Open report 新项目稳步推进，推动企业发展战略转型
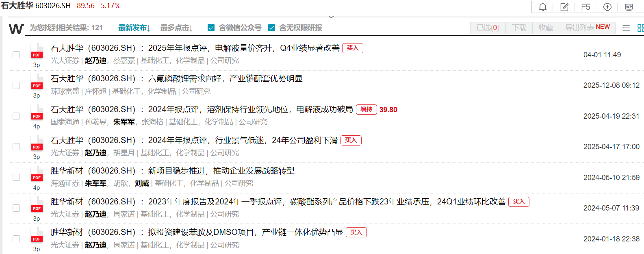644x254 pixels. tap(173, 171)
